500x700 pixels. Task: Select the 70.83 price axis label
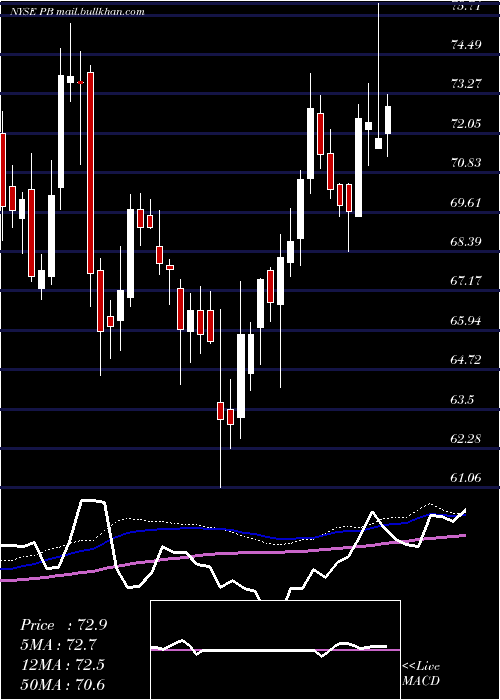pyautogui.click(x=466, y=162)
